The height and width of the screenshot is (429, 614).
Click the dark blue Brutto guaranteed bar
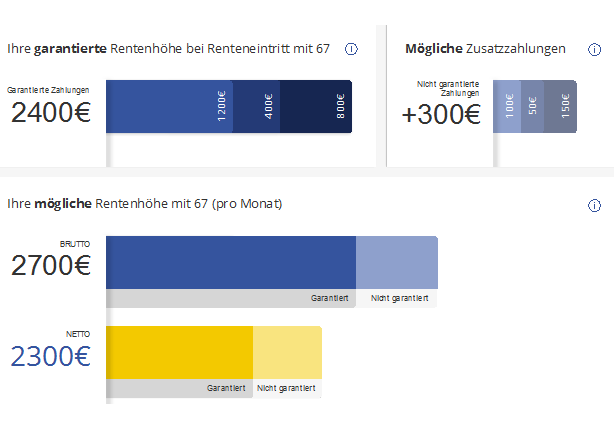tap(231, 262)
